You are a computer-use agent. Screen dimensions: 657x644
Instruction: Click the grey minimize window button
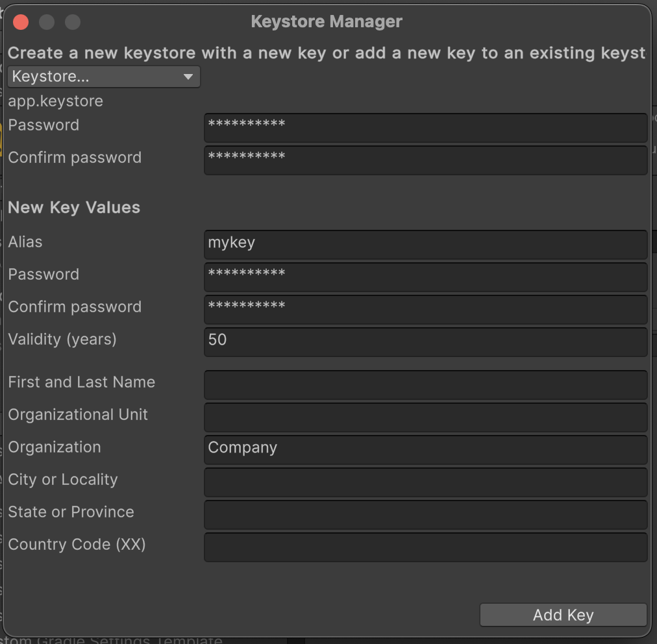[47, 22]
